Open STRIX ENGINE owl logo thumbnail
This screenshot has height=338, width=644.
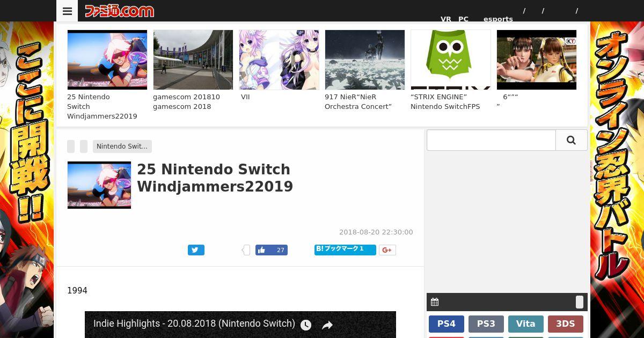coord(451,60)
